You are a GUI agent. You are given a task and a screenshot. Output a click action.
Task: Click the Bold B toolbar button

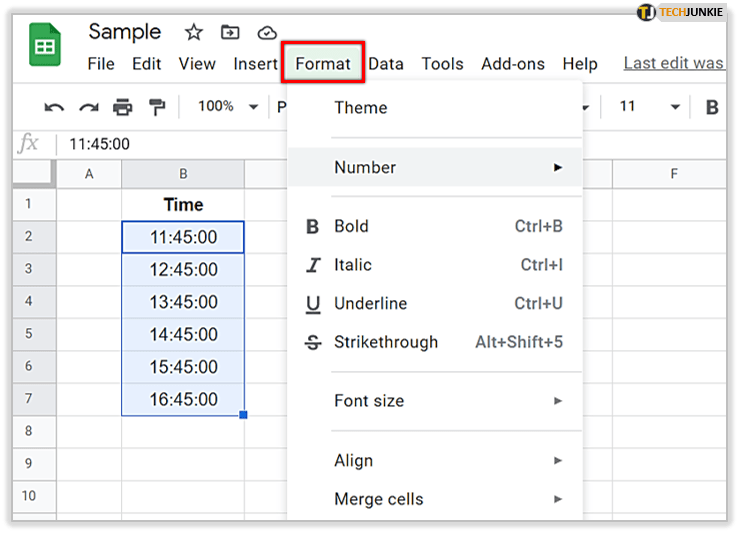pyautogui.click(x=712, y=107)
